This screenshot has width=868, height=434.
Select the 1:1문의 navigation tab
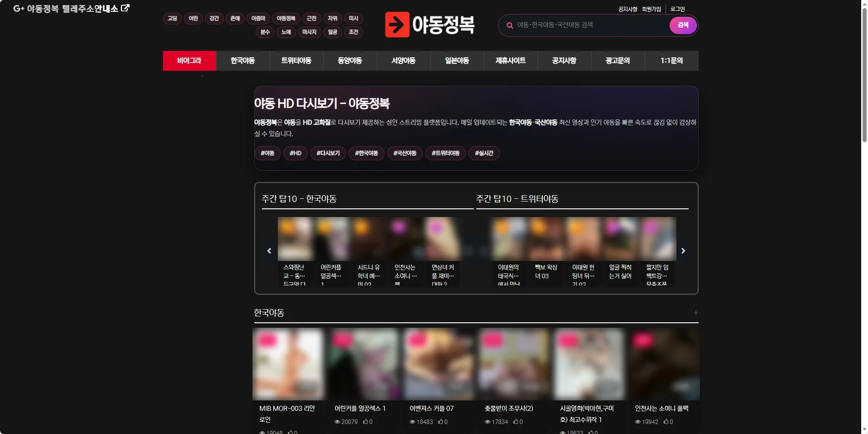pyautogui.click(x=671, y=60)
